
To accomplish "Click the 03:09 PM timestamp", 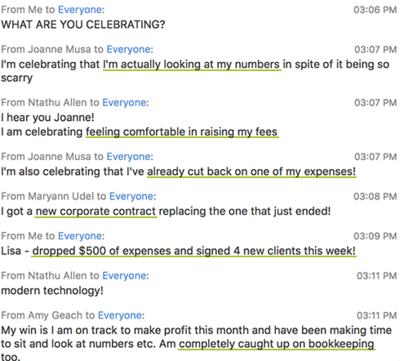I will pyautogui.click(x=375, y=236).
